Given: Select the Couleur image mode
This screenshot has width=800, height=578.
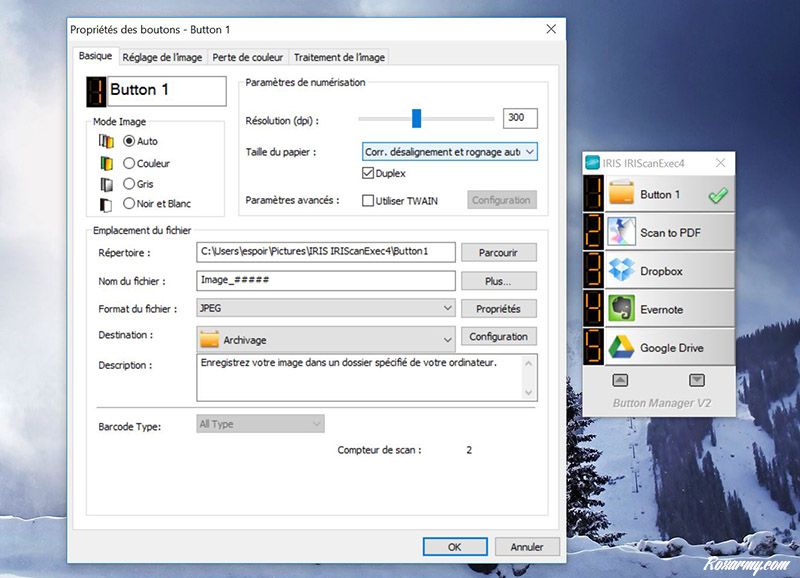Looking at the screenshot, I should click(x=129, y=163).
